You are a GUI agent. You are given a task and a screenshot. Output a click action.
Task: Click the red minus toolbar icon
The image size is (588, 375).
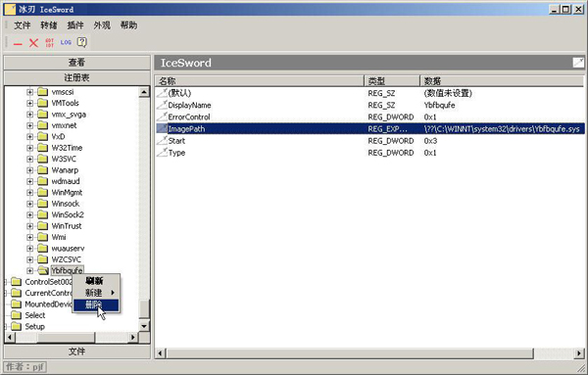pos(18,43)
